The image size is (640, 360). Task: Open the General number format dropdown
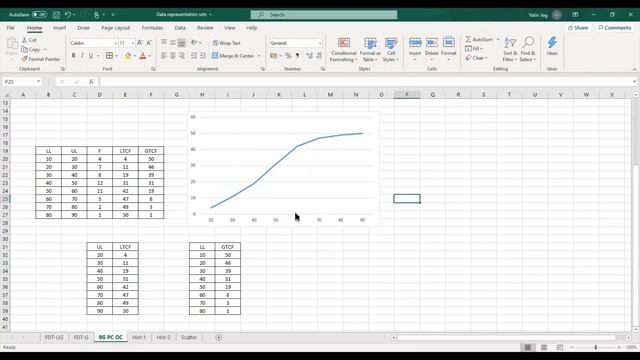click(x=320, y=43)
